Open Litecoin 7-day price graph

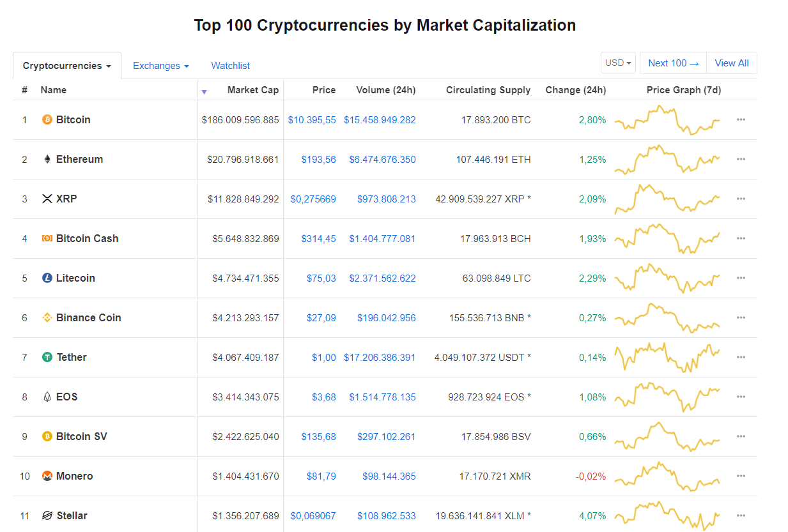point(667,278)
